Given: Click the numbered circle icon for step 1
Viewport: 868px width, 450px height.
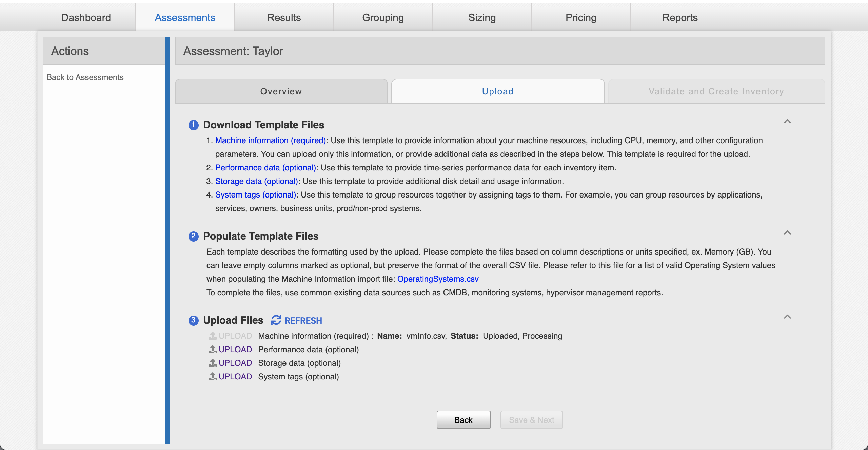Looking at the screenshot, I should click(x=193, y=124).
